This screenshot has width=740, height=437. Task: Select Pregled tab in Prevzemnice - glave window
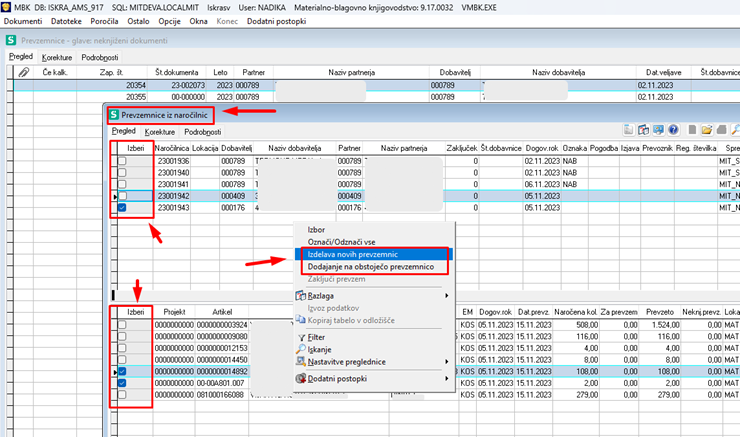21,57
